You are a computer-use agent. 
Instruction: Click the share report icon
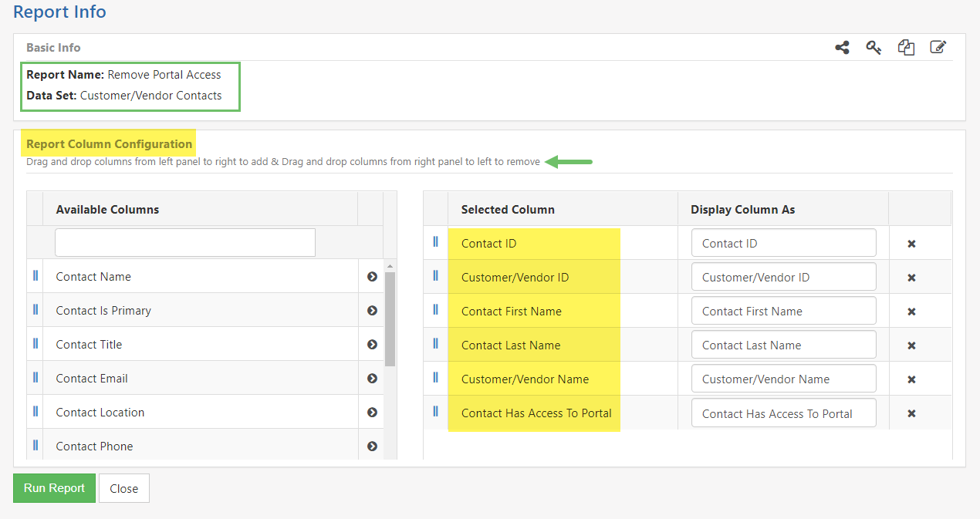(842, 47)
